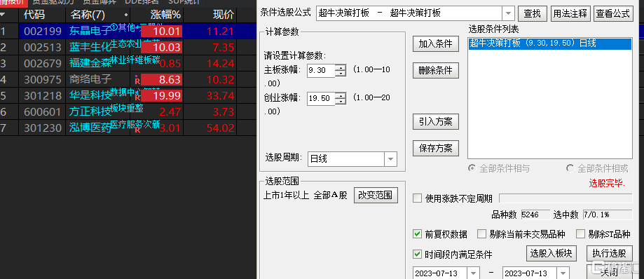Viewport: 644px width, 279px height.
Task: Click the sort triangle in header corner
Action: (x=3, y=15)
